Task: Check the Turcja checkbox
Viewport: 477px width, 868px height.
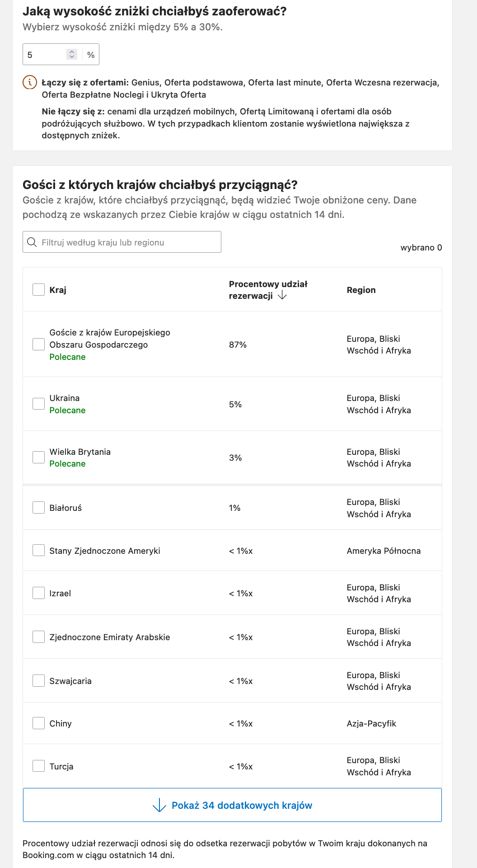Action: click(38, 766)
